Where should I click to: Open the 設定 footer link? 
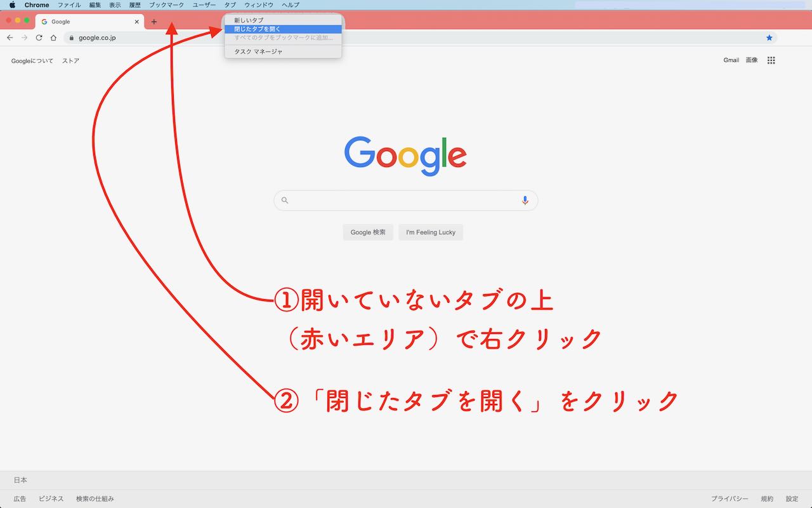pos(792,499)
